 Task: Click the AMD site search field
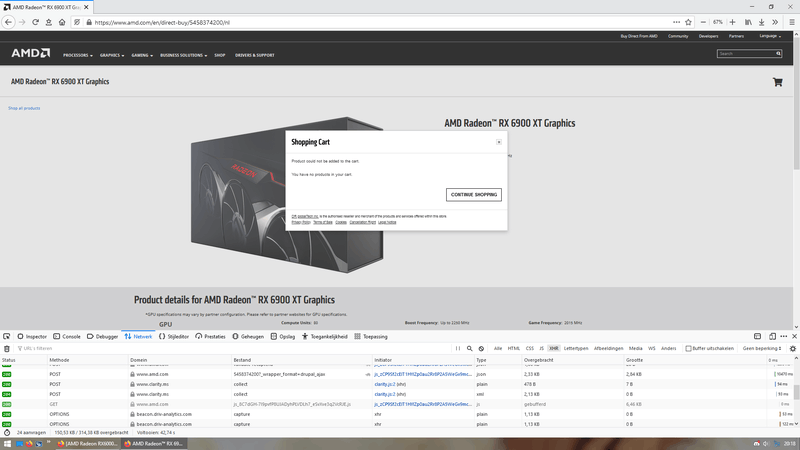pos(746,54)
